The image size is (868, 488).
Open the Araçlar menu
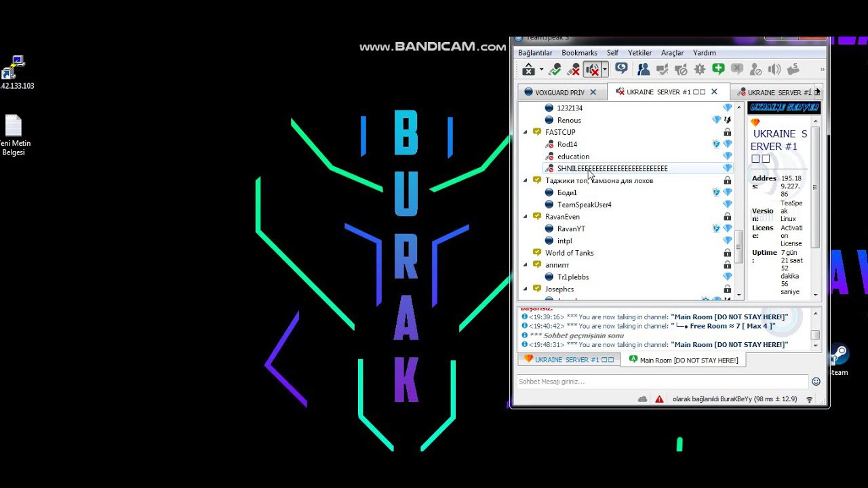(x=672, y=53)
